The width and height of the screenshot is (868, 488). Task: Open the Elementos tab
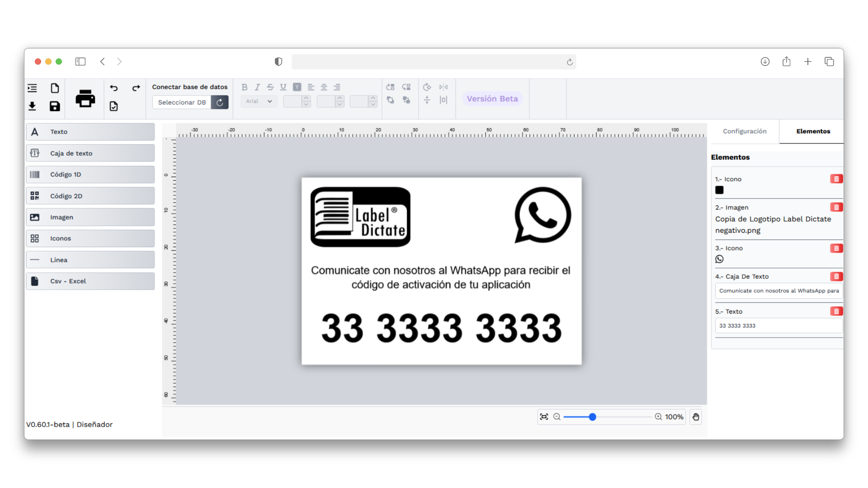[813, 131]
